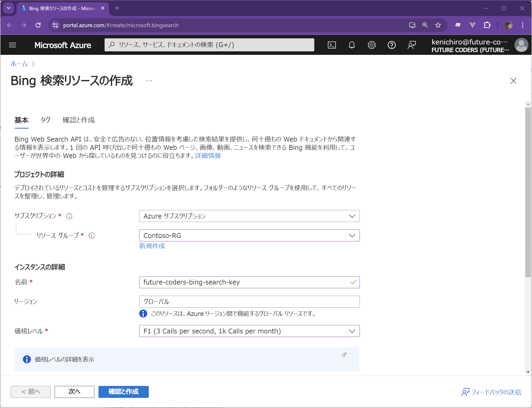The height and width of the screenshot is (408, 532).
Task: Click the install app icon in address bar
Action: point(412,25)
